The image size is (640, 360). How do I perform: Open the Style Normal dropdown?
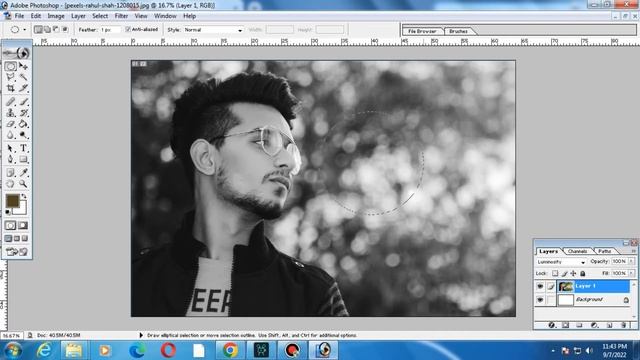coord(213,30)
